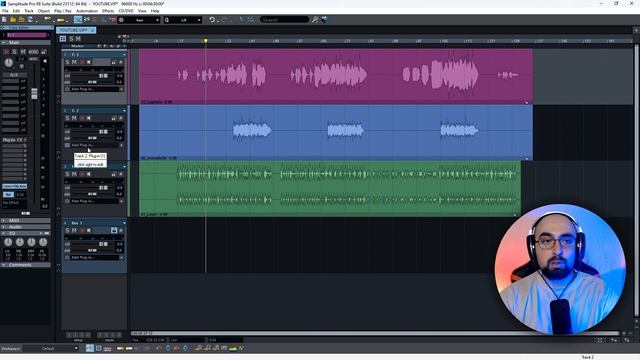This screenshot has height=360, width=640.
Task: Click the Open project folder icon
Action: pos(13,20)
